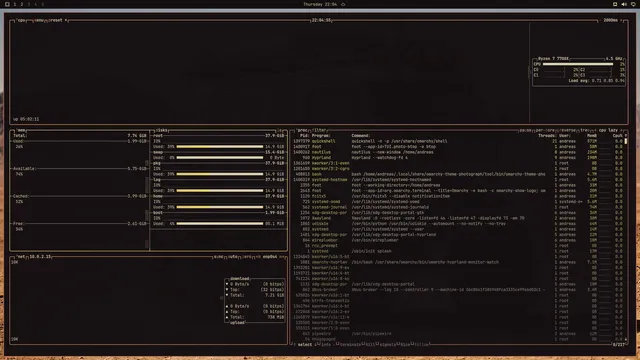The width and height of the screenshot is (640, 360).
Task: Select the bash process row
Action: tap(457, 174)
